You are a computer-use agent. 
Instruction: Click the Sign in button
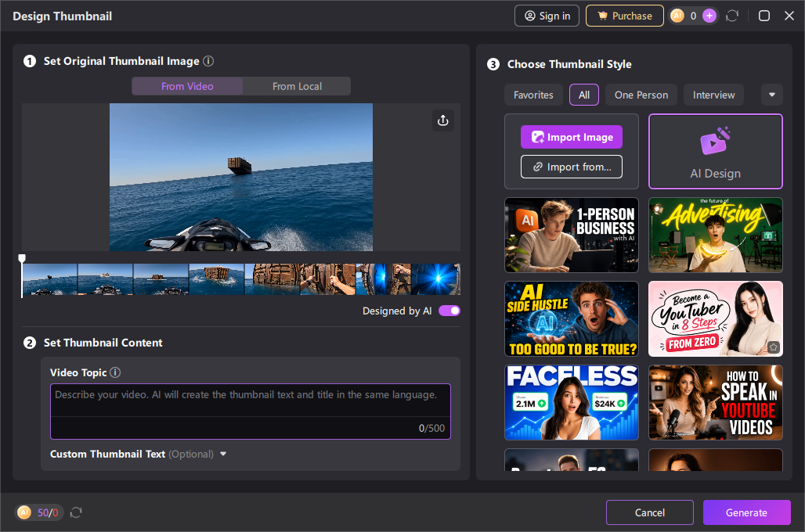pyautogui.click(x=547, y=16)
